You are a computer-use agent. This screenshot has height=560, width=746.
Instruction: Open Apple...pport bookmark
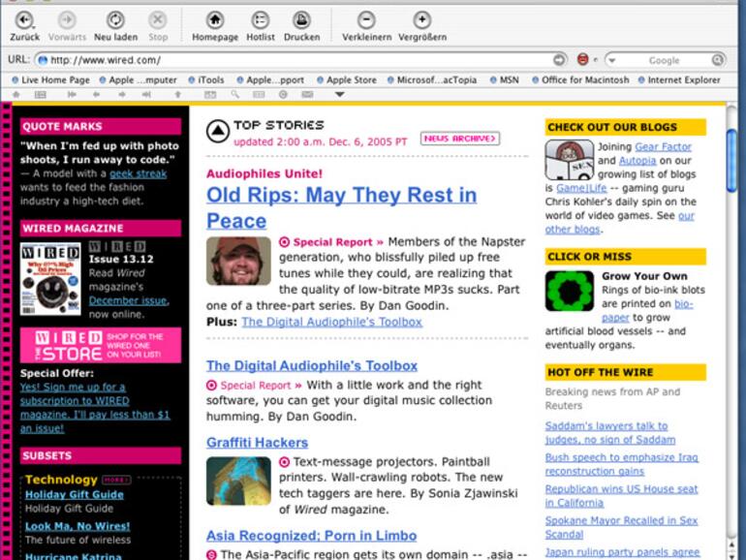click(270, 80)
